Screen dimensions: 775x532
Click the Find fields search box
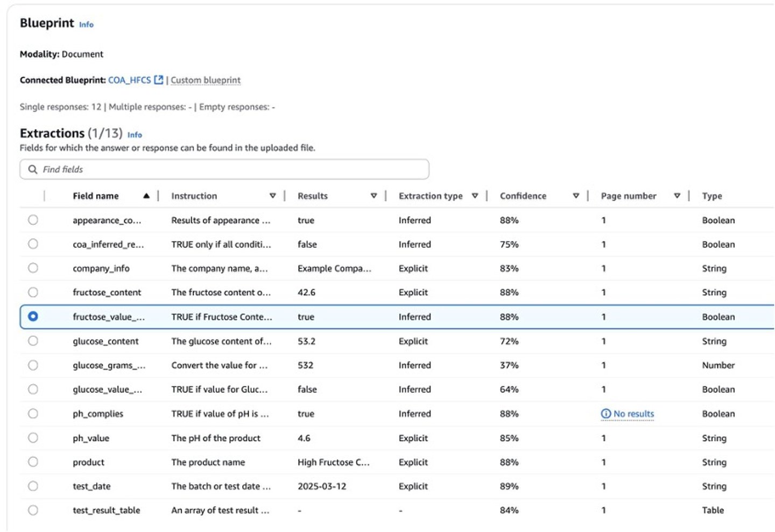pos(224,169)
